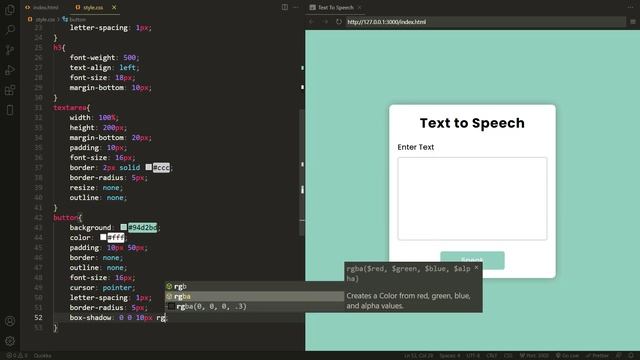This screenshot has height=360, width=640.
Task: Click line number 52 in the gutter
Action: 38,318
